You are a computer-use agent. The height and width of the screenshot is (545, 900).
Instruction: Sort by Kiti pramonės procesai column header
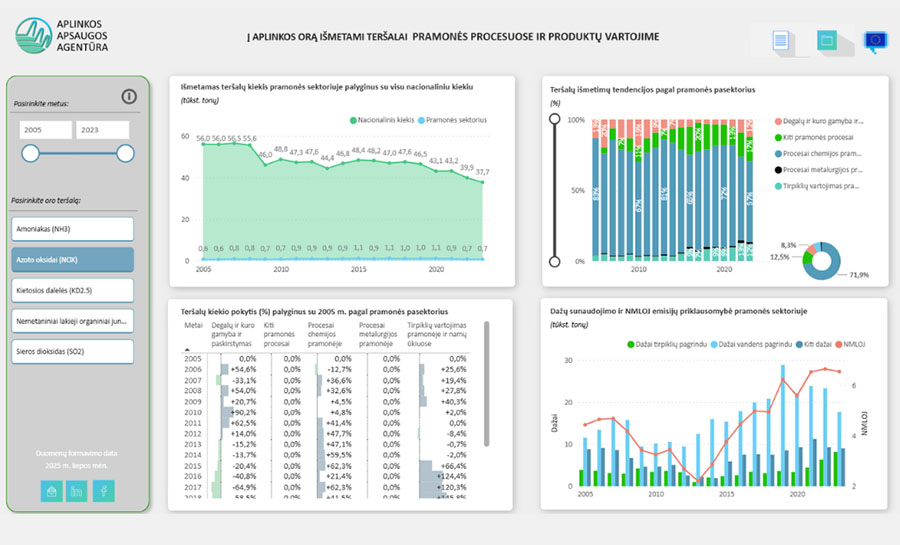pos(279,334)
